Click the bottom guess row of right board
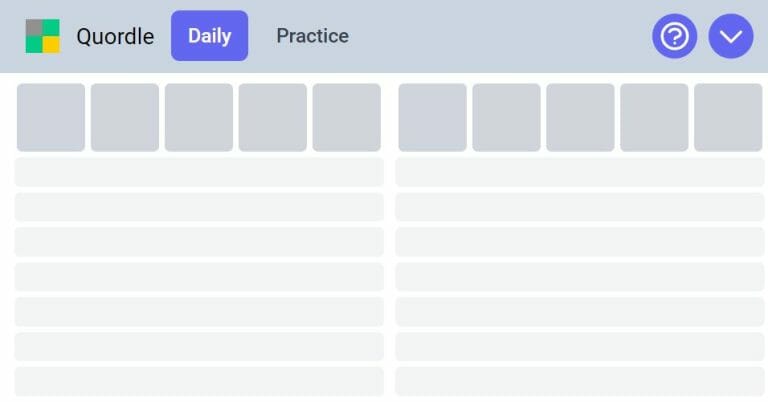 580,381
